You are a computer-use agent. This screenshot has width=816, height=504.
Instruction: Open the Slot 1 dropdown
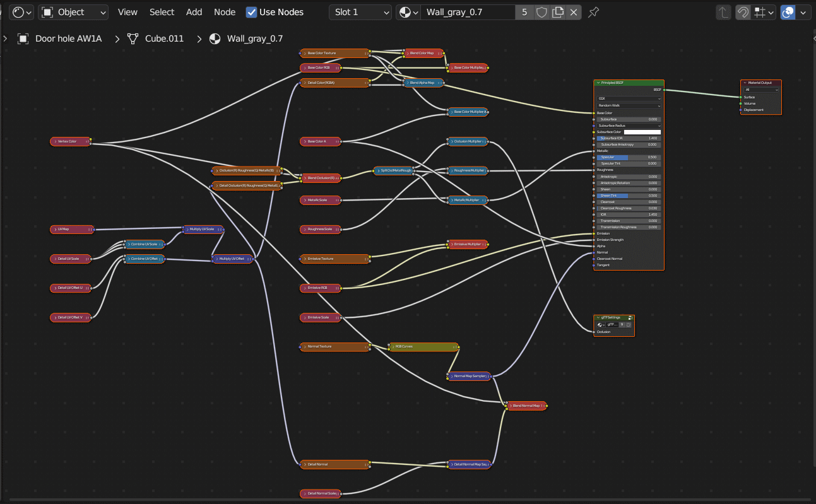click(x=361, y=12)
